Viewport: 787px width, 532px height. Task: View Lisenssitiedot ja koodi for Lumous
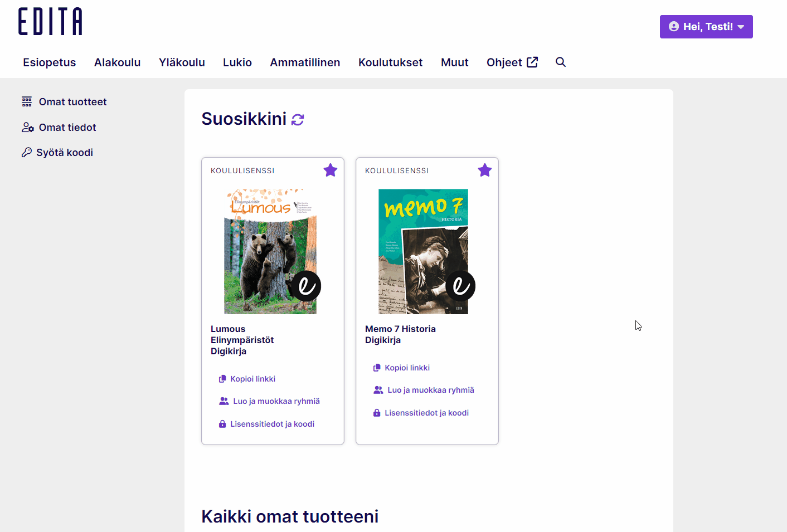point(266,424)
